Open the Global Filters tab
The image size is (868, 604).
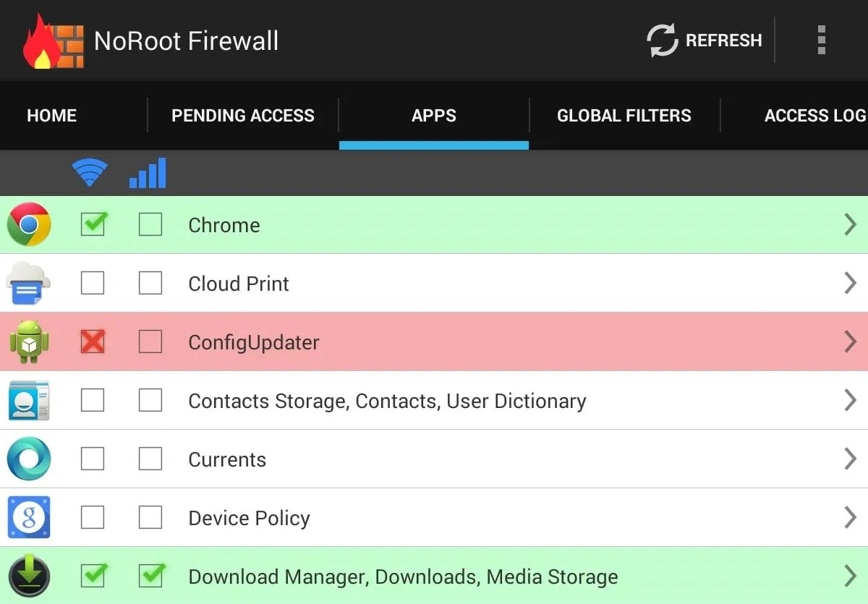point(624,116)
